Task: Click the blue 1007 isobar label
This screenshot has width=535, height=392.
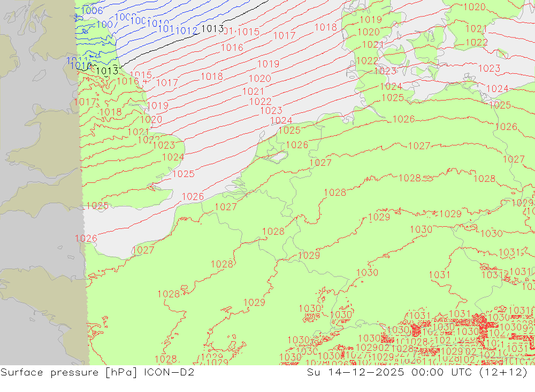Action: tap(107, 25)
